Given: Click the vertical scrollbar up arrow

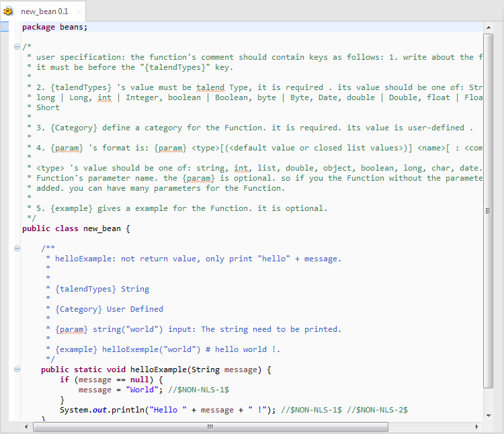Looking at the screenshot, I should (489, 28).
